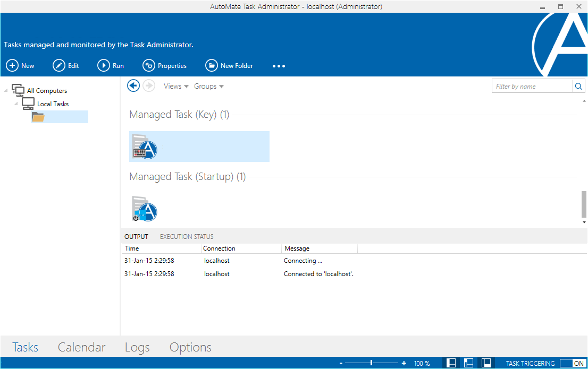Toggle the Task Triggering ON switch

(x=573, y=364)
